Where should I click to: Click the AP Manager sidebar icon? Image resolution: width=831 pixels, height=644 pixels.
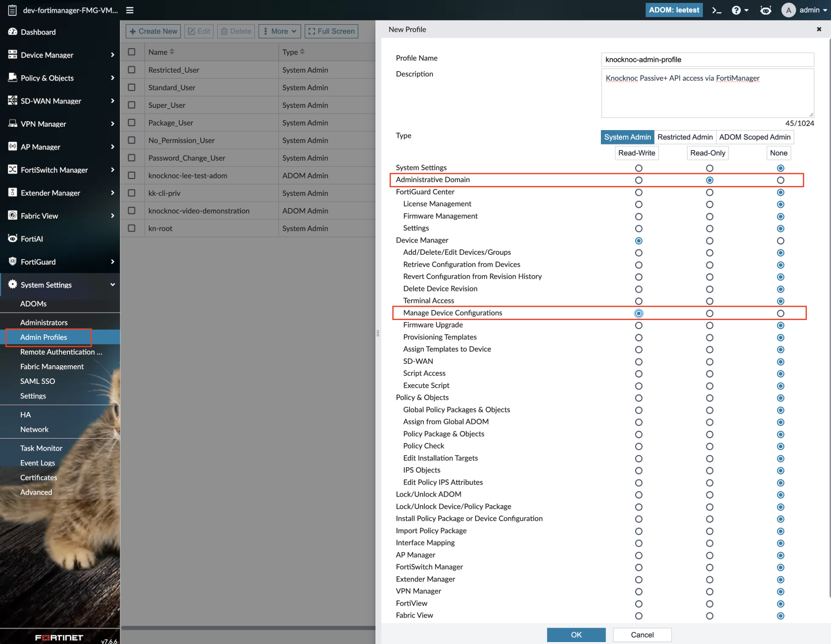(x=12, y=146)
